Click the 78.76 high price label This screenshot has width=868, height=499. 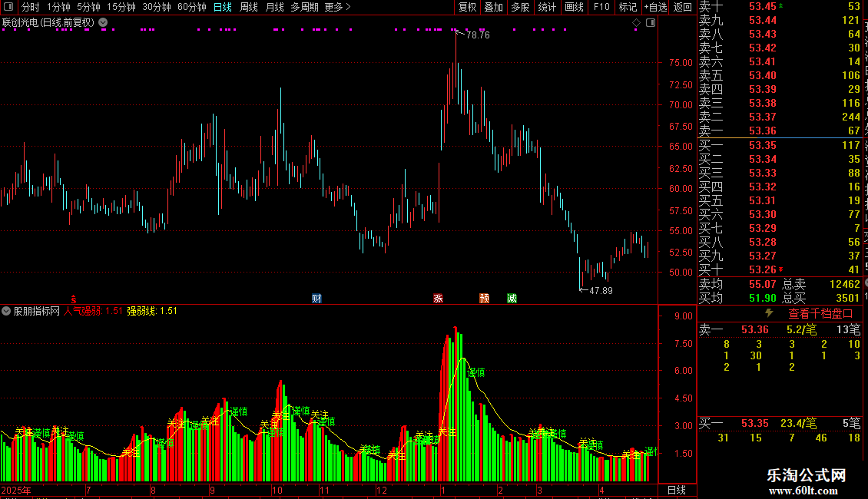(478, 35)
